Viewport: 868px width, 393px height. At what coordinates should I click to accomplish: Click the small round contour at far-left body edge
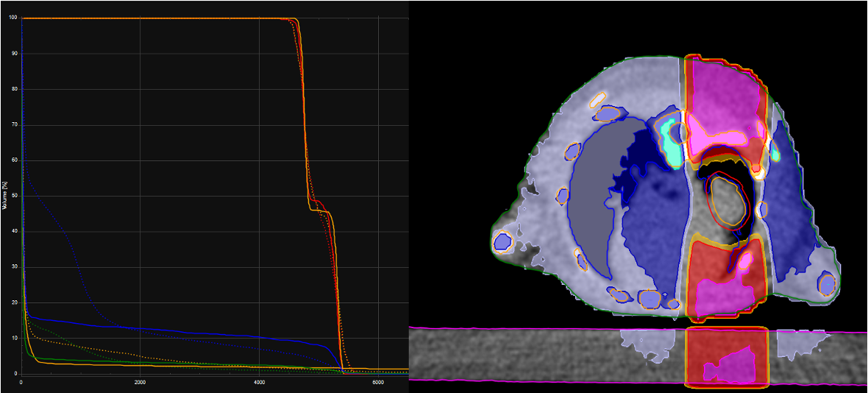click(502, 241)
